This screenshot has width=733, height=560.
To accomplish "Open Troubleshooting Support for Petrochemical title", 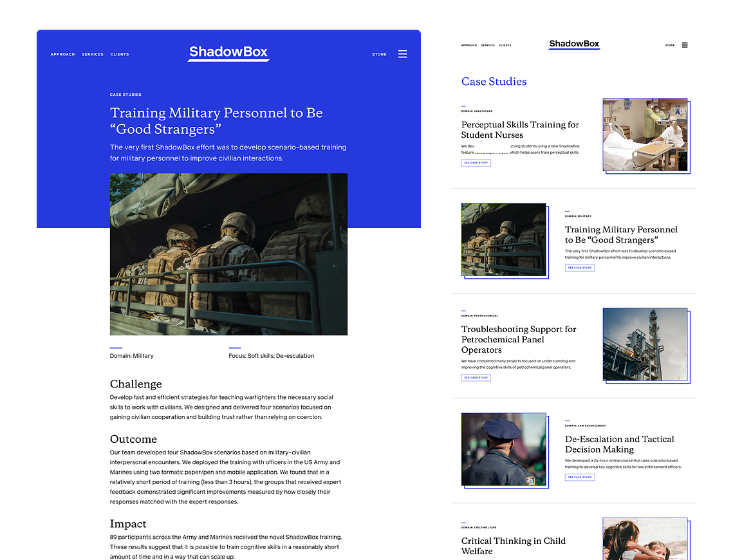I will tap(519, 339).
